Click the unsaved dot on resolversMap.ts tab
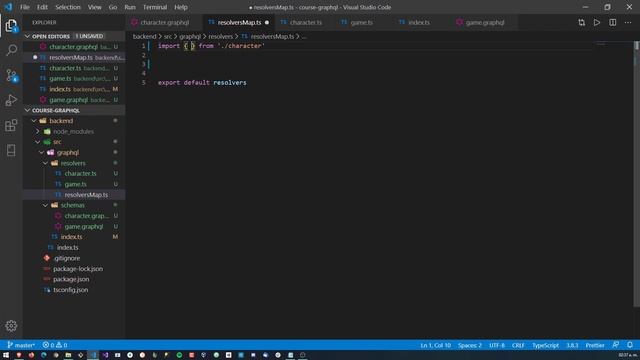The image size is (640, 360). (267, 22)
